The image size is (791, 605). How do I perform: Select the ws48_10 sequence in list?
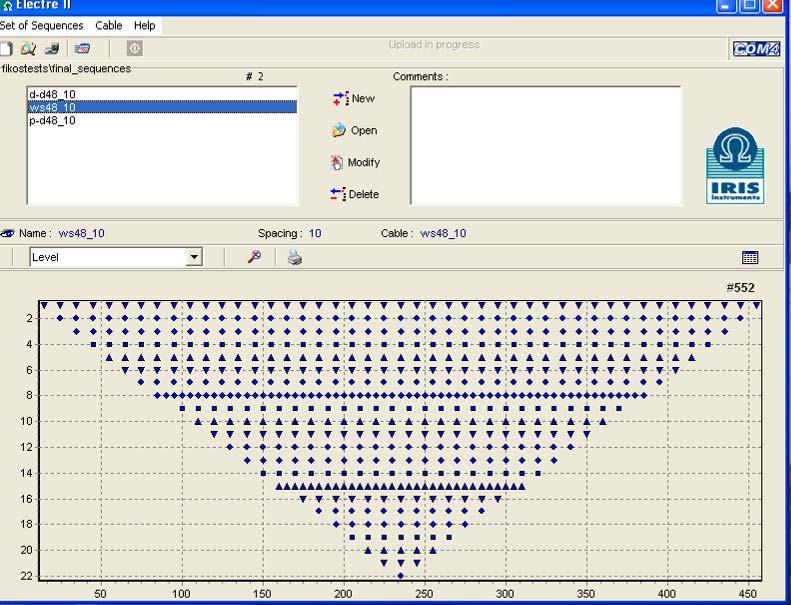click(162, 107)
